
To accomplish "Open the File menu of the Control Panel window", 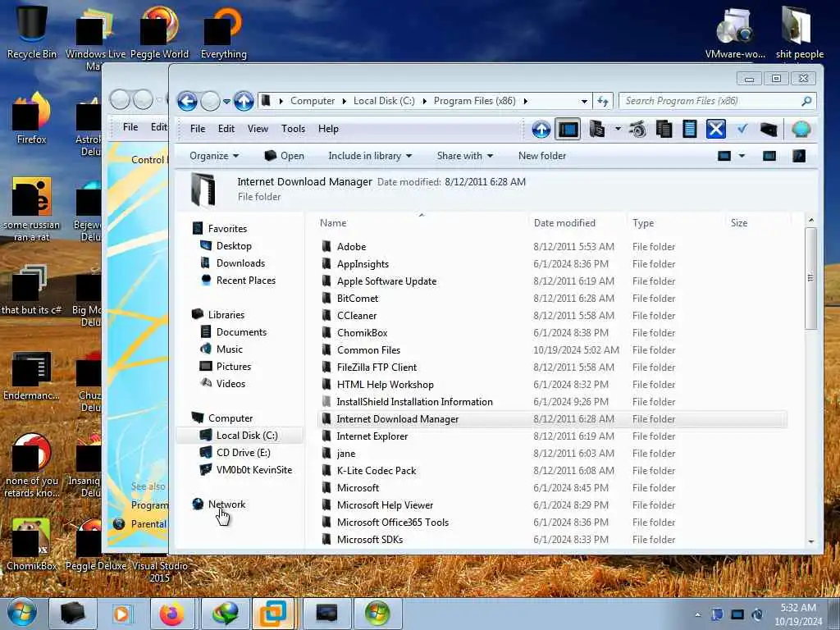I will [130, 127].
